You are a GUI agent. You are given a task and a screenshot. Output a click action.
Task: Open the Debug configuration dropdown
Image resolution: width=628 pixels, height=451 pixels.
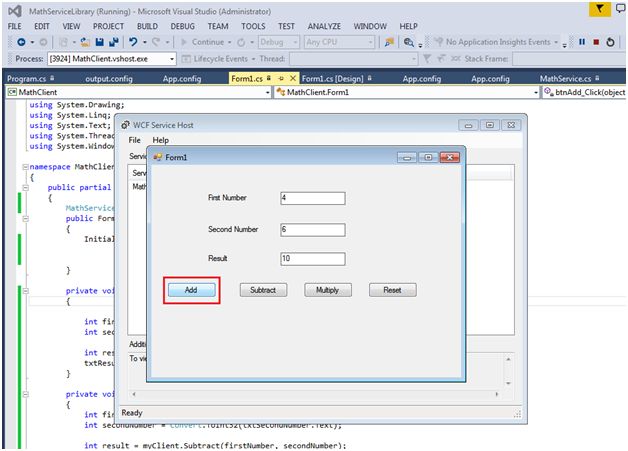click(279, 42)
